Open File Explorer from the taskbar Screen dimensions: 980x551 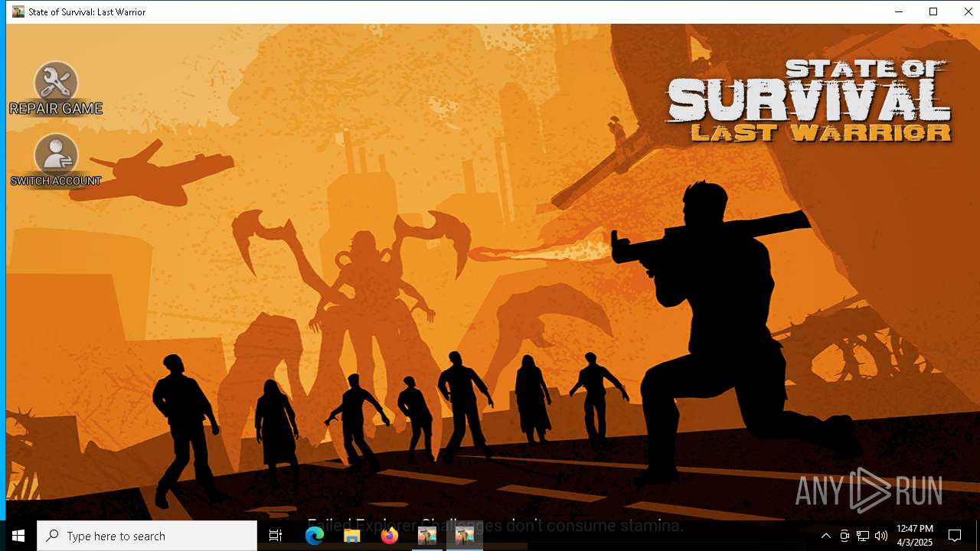click(351, 536)
